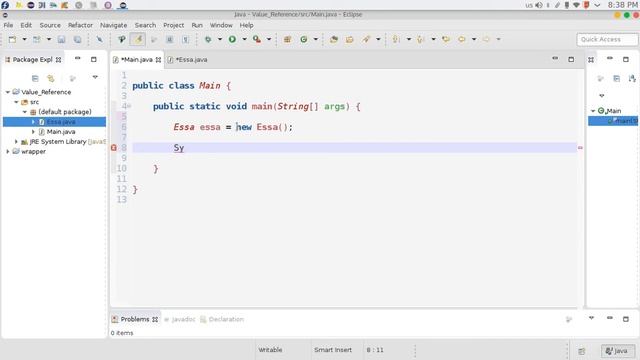Viewport: 640px width, 360px height.
Task: Open the Package Explorer view menu arrow
Action: [x=95, y=77]
